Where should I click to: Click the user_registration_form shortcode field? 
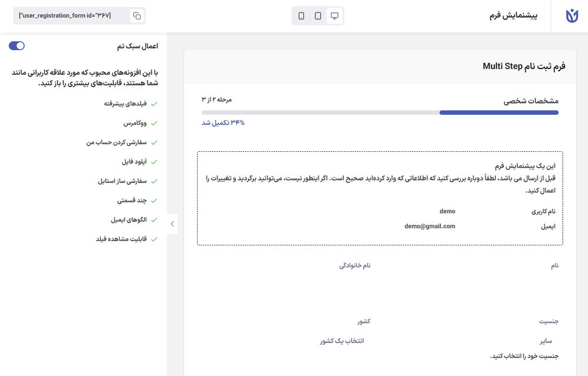[71, 16]
